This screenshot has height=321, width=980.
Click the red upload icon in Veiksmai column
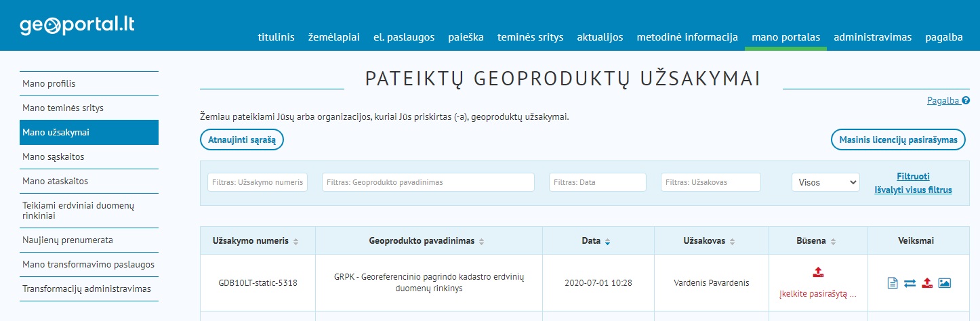(927, 283)
